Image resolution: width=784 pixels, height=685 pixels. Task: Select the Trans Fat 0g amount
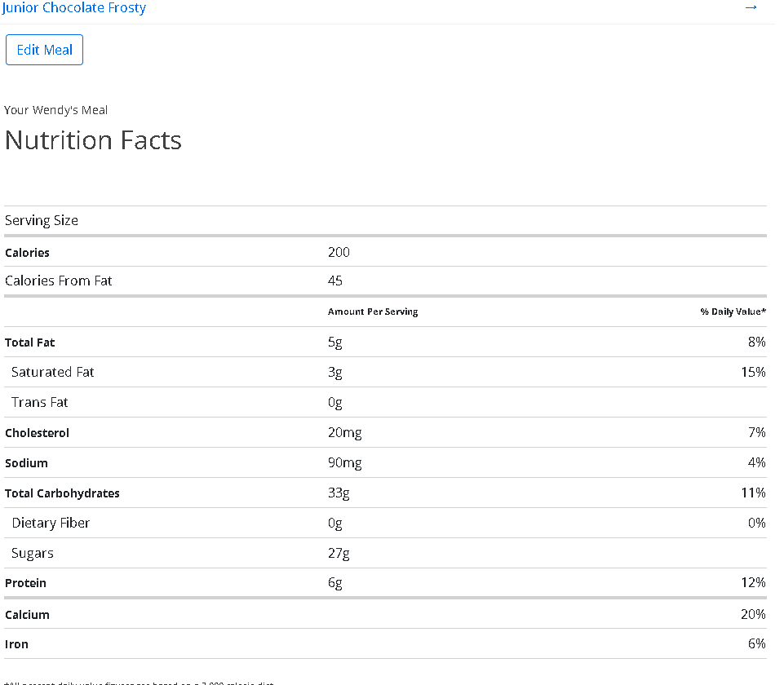335,403
